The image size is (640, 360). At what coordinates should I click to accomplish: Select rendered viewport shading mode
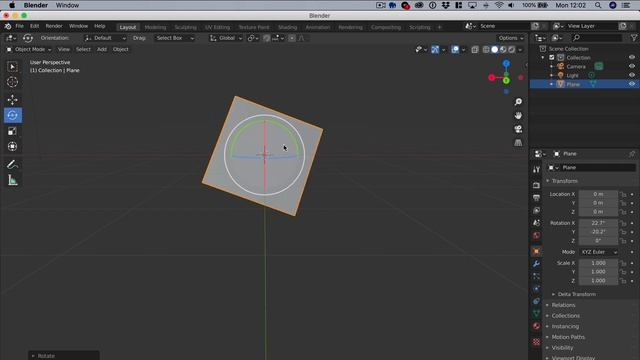[512, 50]
